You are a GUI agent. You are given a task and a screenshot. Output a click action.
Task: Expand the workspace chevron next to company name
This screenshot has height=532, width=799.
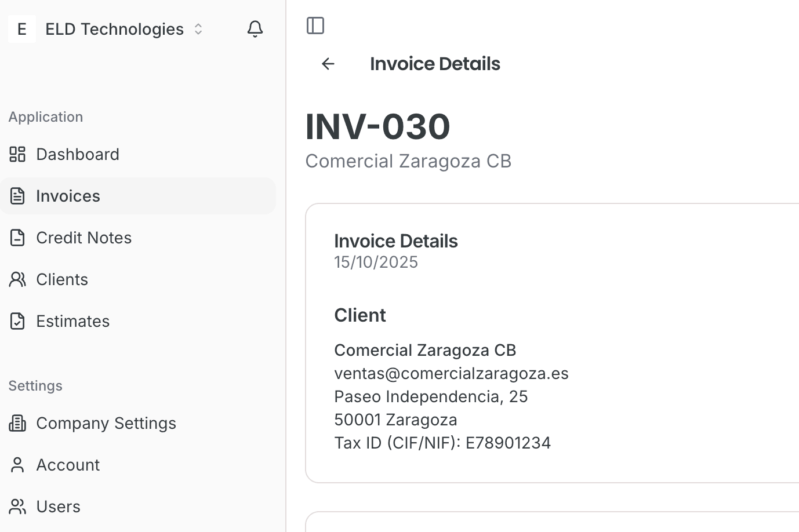198,29
